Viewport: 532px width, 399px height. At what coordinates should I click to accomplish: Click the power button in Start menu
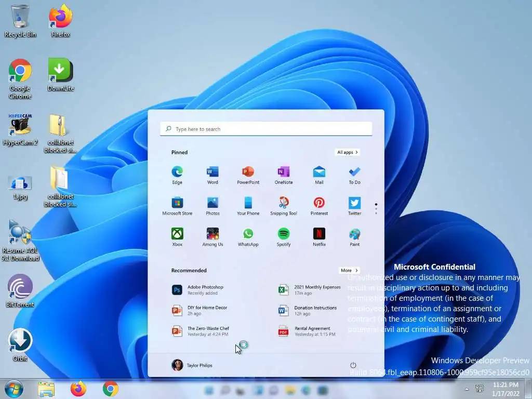(x=353, y=365)
